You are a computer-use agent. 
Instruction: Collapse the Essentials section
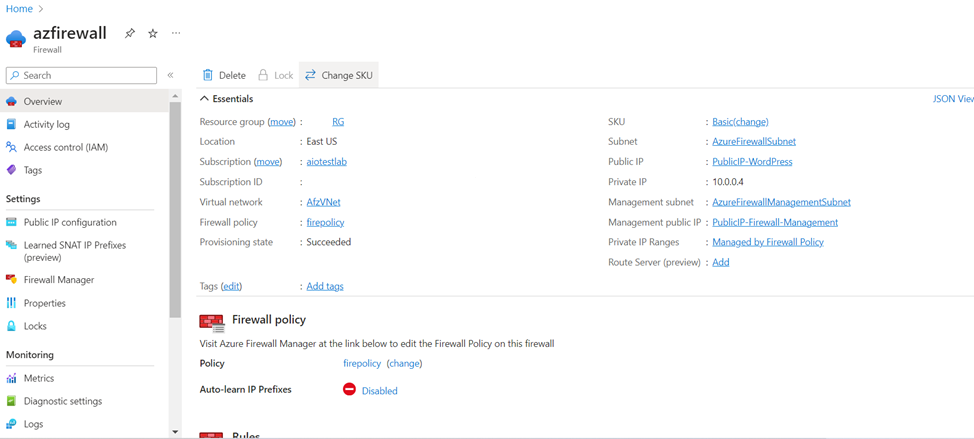(205, 99)
